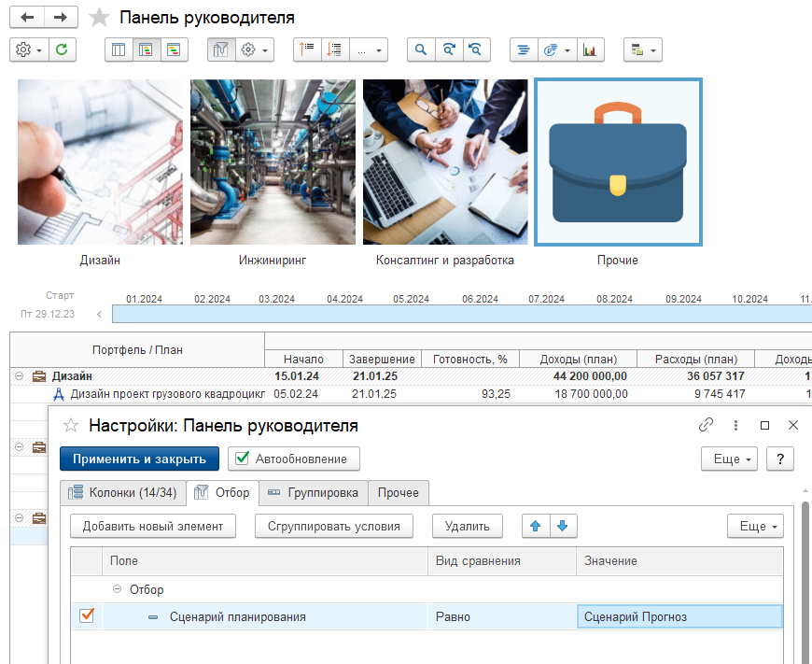Click the filter icon in main toolbar
The height and width of the screenshot is (664, 812).
click(x=221, y=49)
